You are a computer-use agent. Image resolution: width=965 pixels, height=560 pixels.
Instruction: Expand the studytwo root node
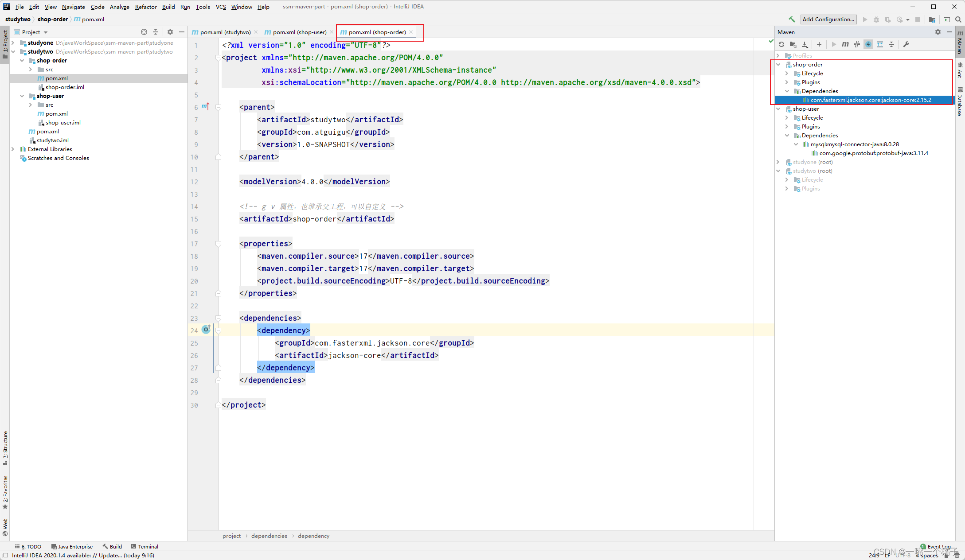(778, 171)
